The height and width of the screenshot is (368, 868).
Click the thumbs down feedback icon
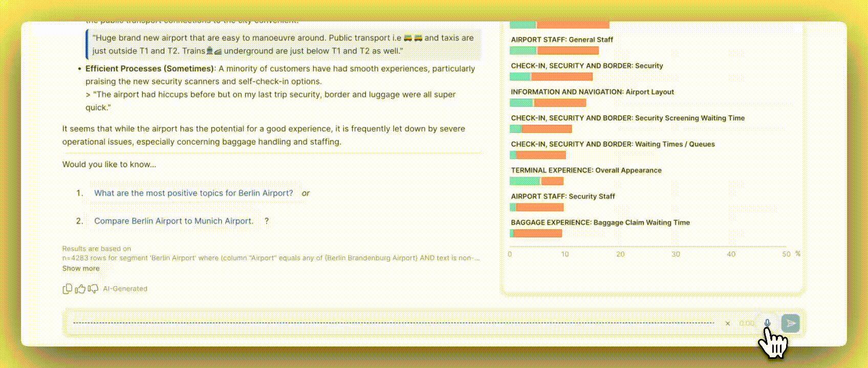point(93,289)
